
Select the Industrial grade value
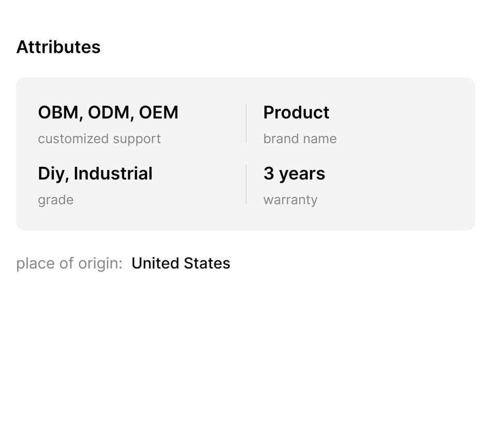coord(113,174)
